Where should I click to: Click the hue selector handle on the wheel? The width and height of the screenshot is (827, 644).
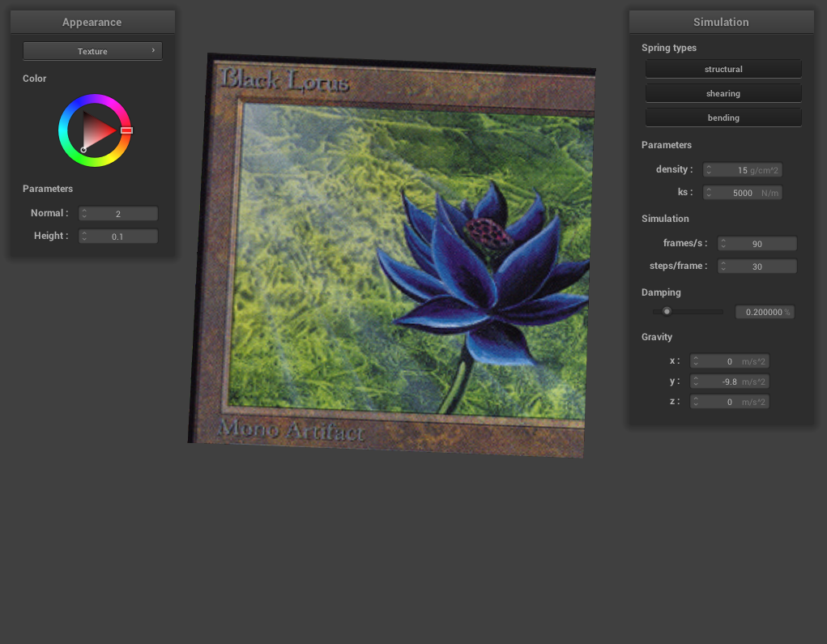click(x=126, y=130)
